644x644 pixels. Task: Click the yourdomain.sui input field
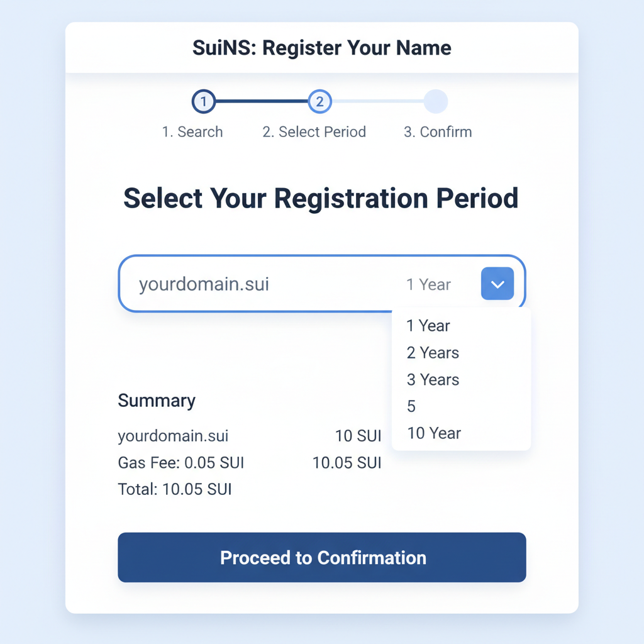click(204, 284)
